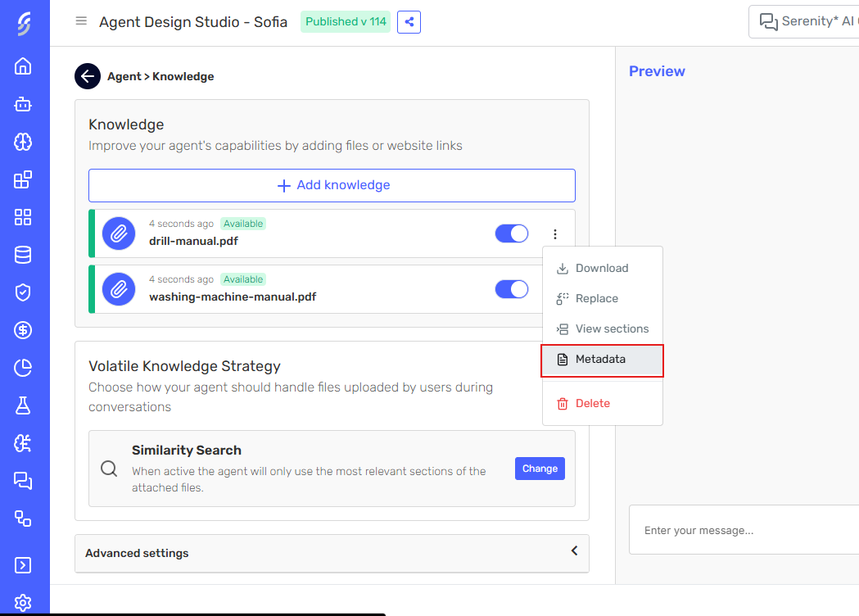Choose Replace from the context menu
The width and height of the screenshot is (859, 616).
pyautogui.click(x=602, y=299)
